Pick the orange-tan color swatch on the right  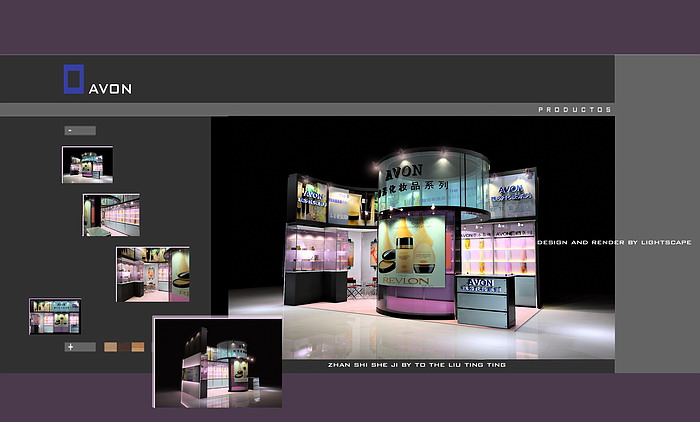[138, 347]
